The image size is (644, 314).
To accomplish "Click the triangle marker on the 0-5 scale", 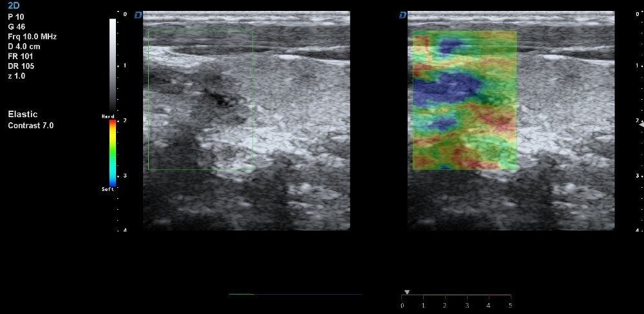I will coord(406,292).
